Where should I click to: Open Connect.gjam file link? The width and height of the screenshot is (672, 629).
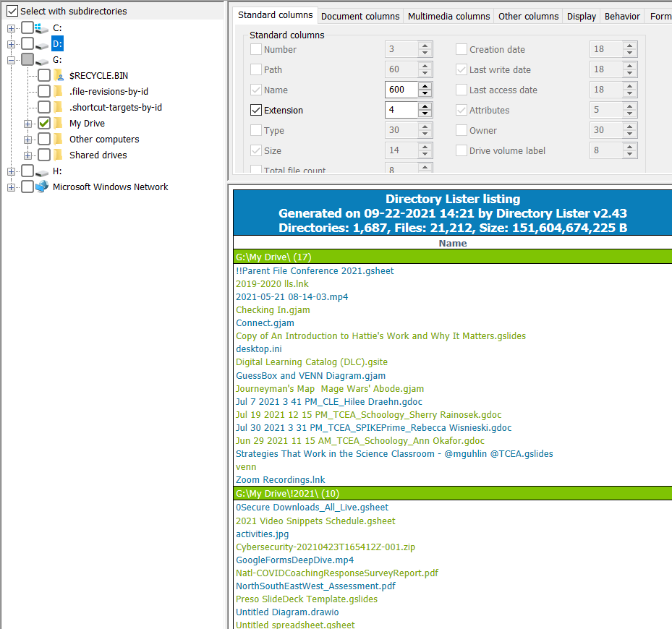click(265, 322)
